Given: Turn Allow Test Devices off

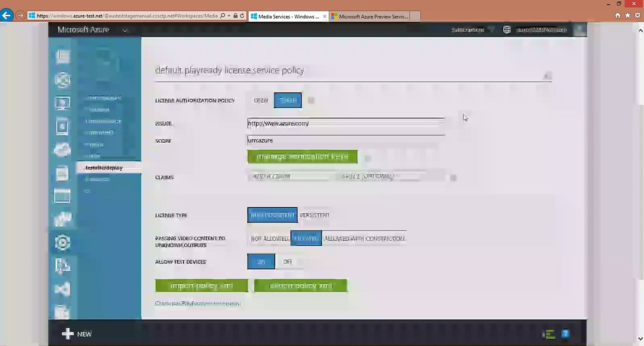Looking at the screenshot, I should point(287,262).
